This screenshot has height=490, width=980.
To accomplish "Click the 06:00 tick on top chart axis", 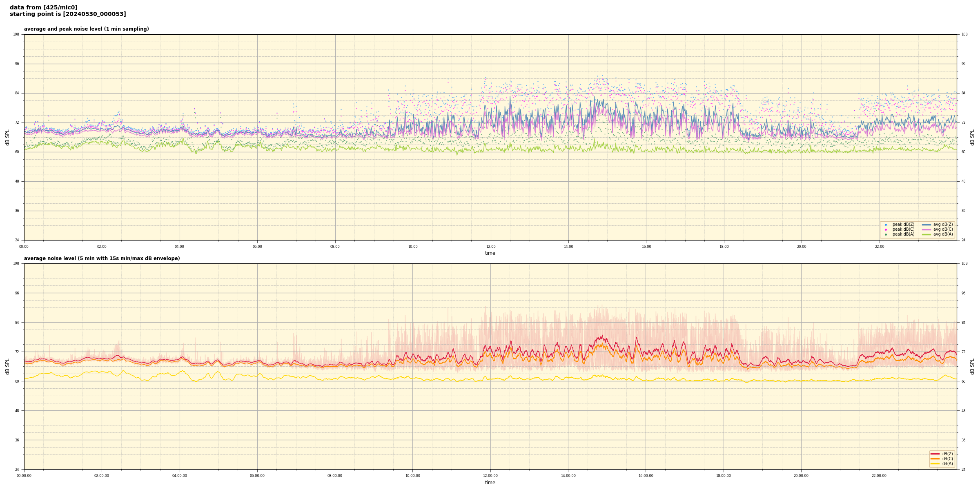I will point(257,247).
